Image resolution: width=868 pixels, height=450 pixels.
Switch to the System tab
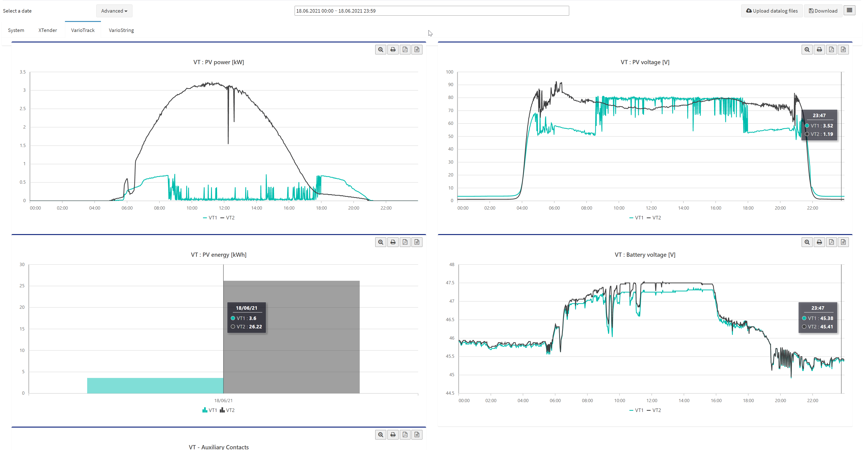coord(16,30)
